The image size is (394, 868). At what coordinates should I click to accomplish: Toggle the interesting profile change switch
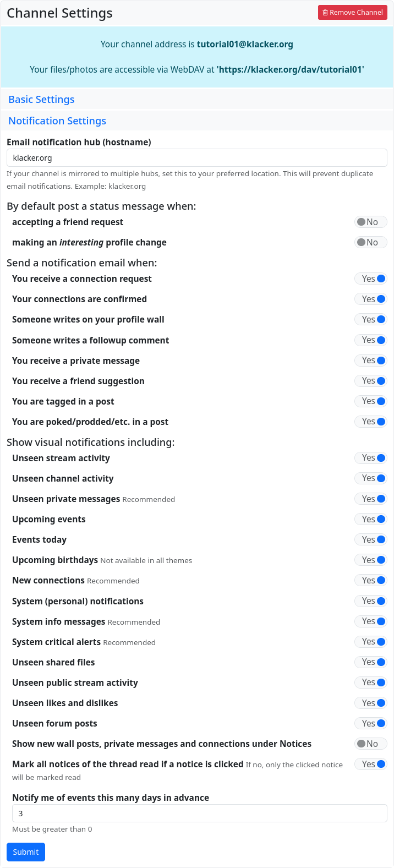pos(370,243)
